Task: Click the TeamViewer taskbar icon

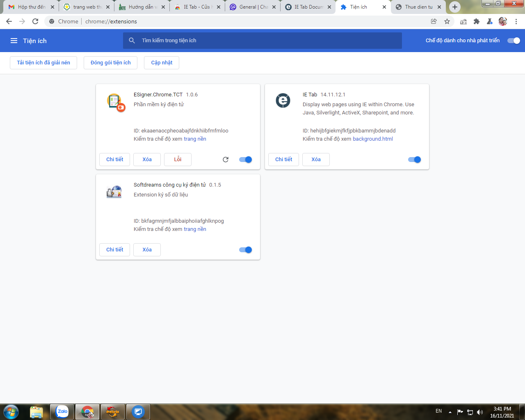Action: pyautogui.click(x=138, y=412)
